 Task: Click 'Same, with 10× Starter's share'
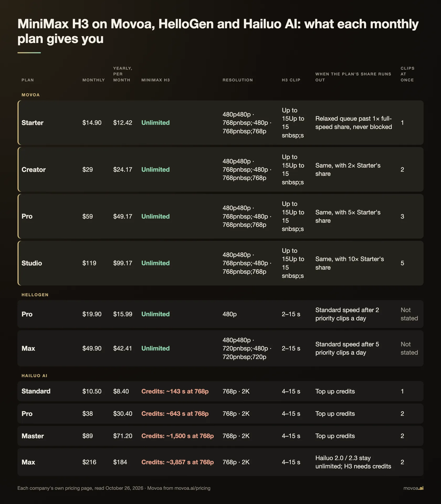[x=349, y=263]
